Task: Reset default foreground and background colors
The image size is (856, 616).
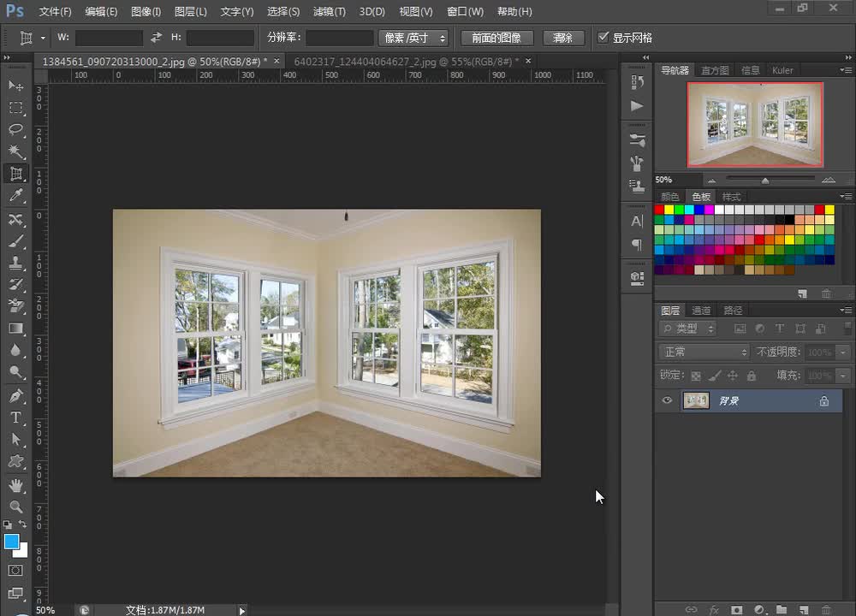Action: point(8,524)
